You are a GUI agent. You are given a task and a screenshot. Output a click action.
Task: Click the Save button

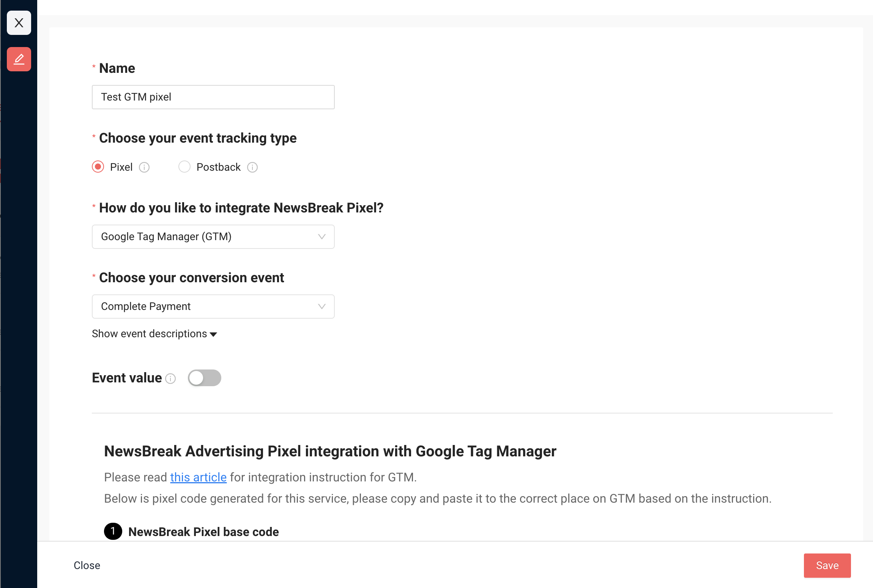(827, 565)
